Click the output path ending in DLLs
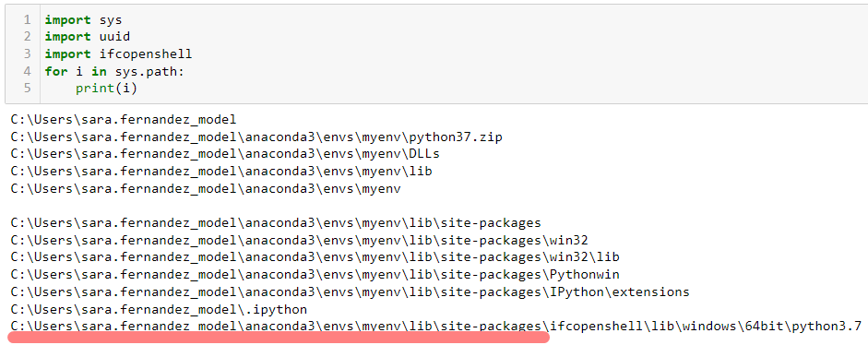Viewport: 868px width, 345px height. [225, 154]
